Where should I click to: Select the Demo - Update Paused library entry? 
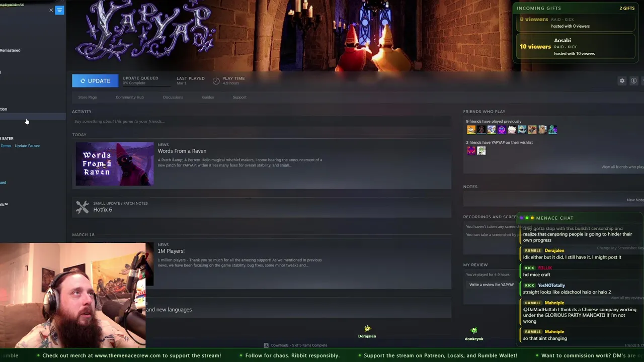pos(20,146)
